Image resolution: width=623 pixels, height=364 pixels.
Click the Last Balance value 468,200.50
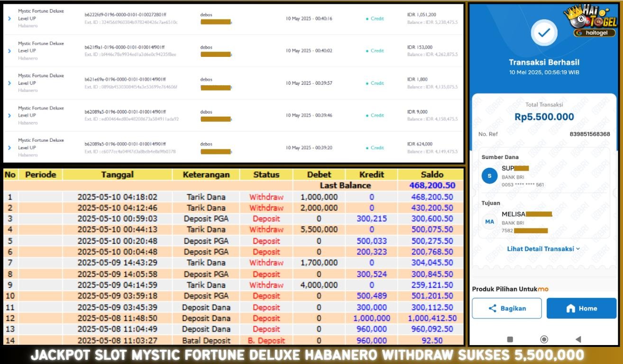[432, 185]
